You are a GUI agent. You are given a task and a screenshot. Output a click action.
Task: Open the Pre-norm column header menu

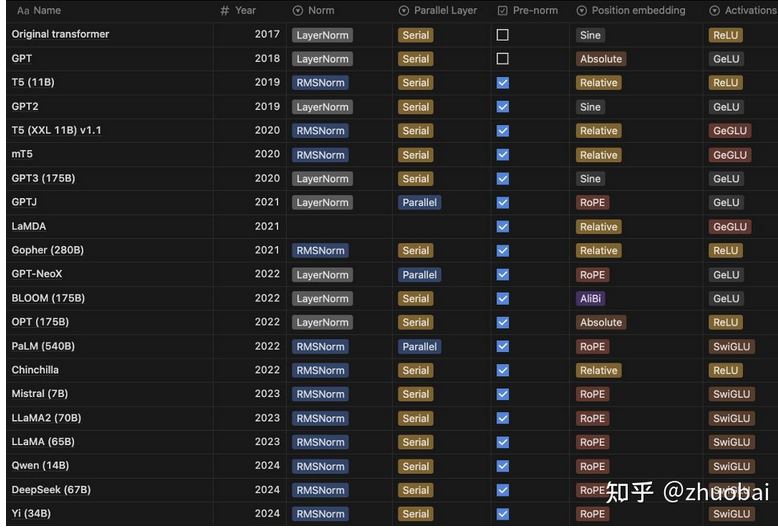click(x=530, y=10)
